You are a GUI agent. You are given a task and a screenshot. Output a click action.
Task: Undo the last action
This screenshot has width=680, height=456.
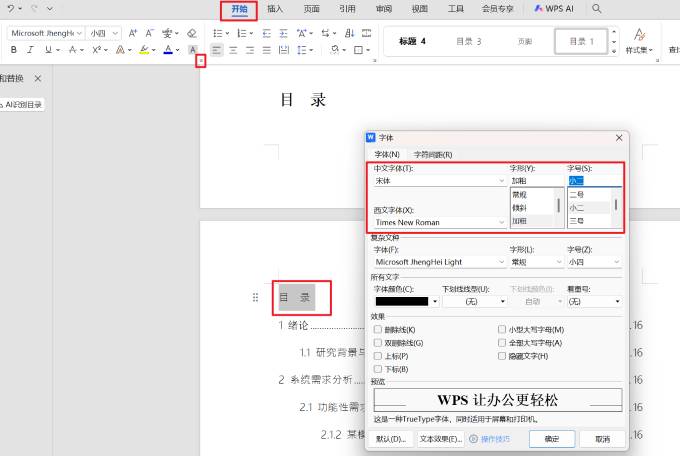[x=11, y=8]
